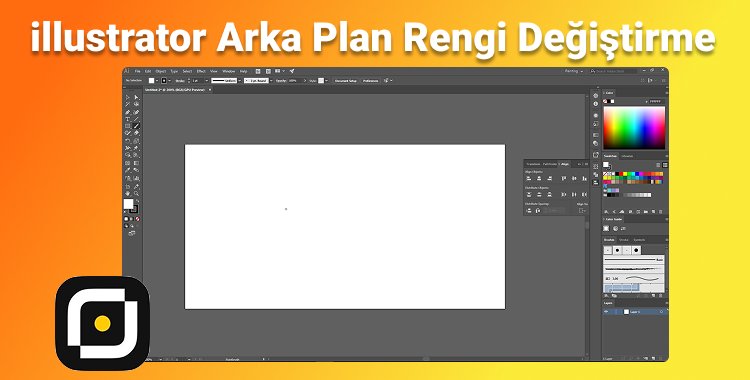Select the Scale tool
This screenshot has height=380, width=750.
click(136, 141)
